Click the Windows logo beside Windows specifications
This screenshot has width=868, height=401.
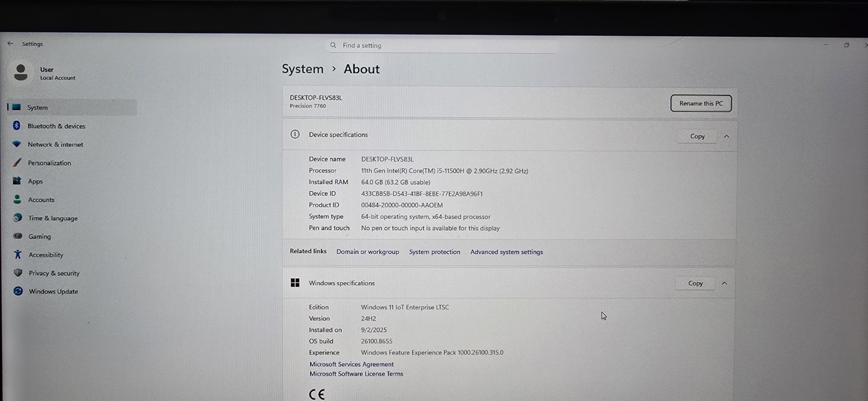point(295,283)
